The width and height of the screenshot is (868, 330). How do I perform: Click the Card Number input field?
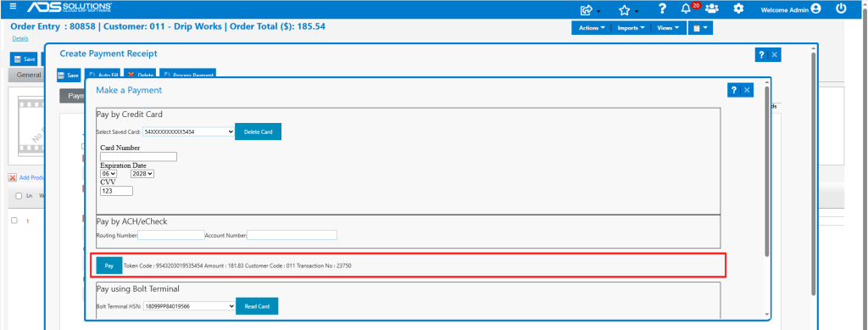point(138,157)
